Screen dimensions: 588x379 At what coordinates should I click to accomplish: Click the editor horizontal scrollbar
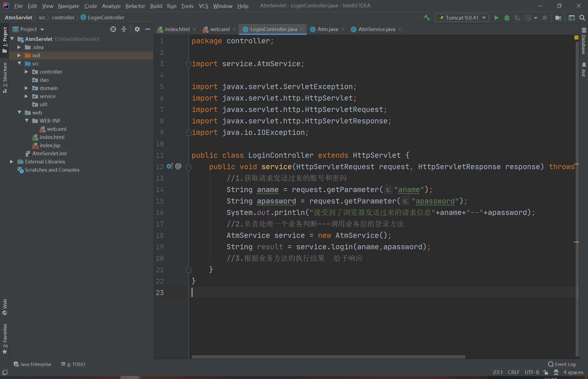328,357
